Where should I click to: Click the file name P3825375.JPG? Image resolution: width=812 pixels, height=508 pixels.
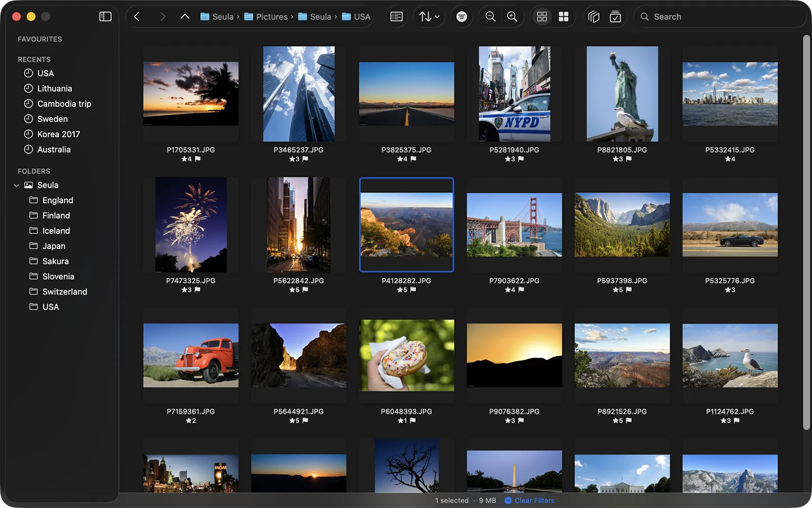(x=407, y=150)
